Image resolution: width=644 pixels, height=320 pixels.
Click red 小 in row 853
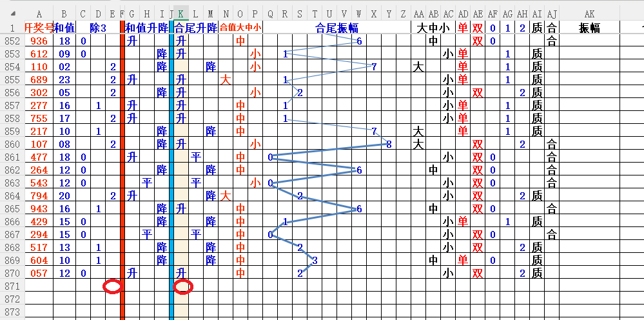pos(255,54)
